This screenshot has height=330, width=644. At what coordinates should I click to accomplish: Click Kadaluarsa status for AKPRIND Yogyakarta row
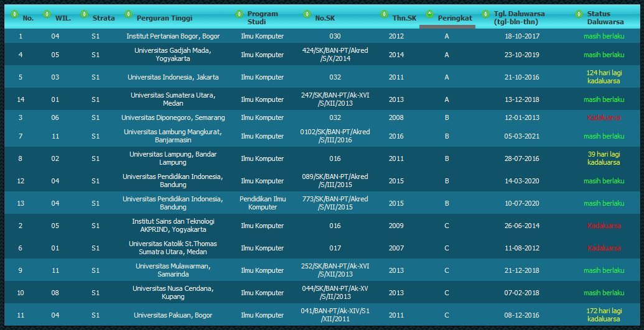pyautogui.click(x=604, y=226)
